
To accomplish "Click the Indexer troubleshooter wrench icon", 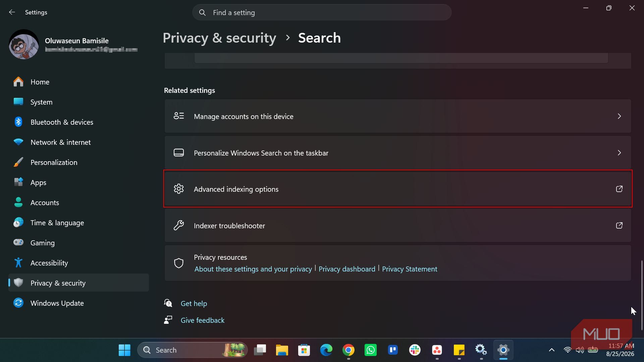I will (x=179, y=226).
